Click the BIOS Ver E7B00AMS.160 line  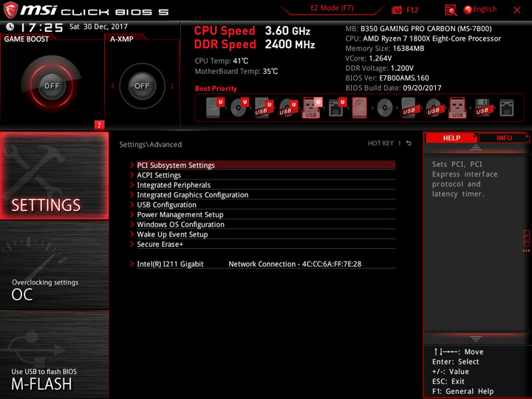[x=386, y=78]
